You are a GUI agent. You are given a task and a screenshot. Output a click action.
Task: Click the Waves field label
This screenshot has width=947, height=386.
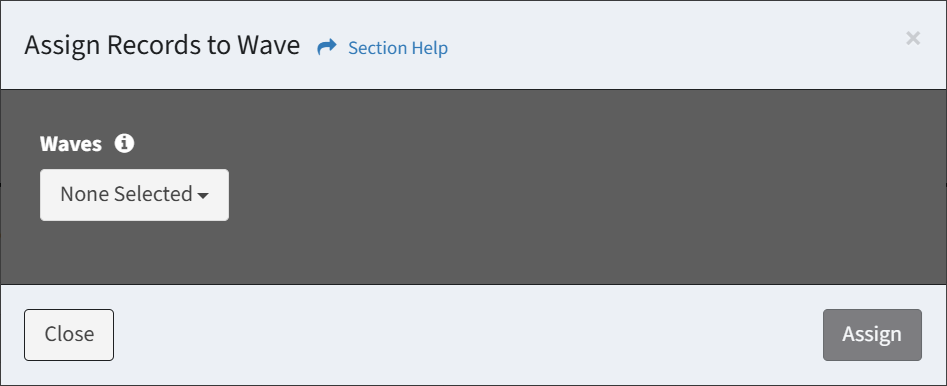pyautogui.click(x=71, y=144)
